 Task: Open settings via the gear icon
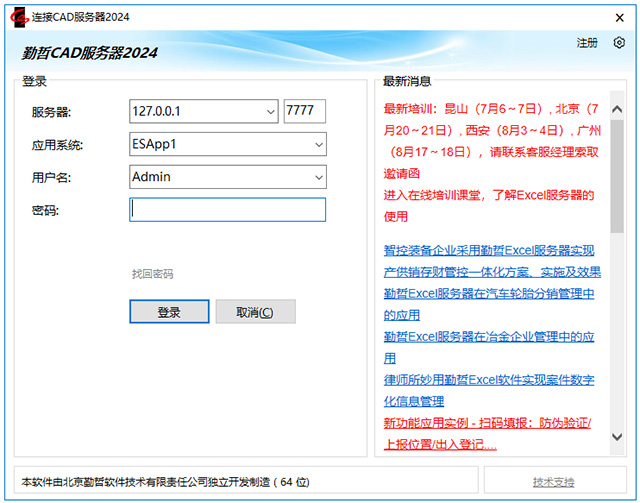[619, 42]
